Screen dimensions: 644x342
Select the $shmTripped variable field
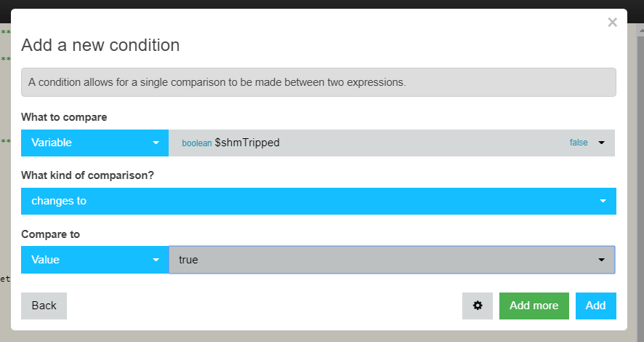coord(391,143)
